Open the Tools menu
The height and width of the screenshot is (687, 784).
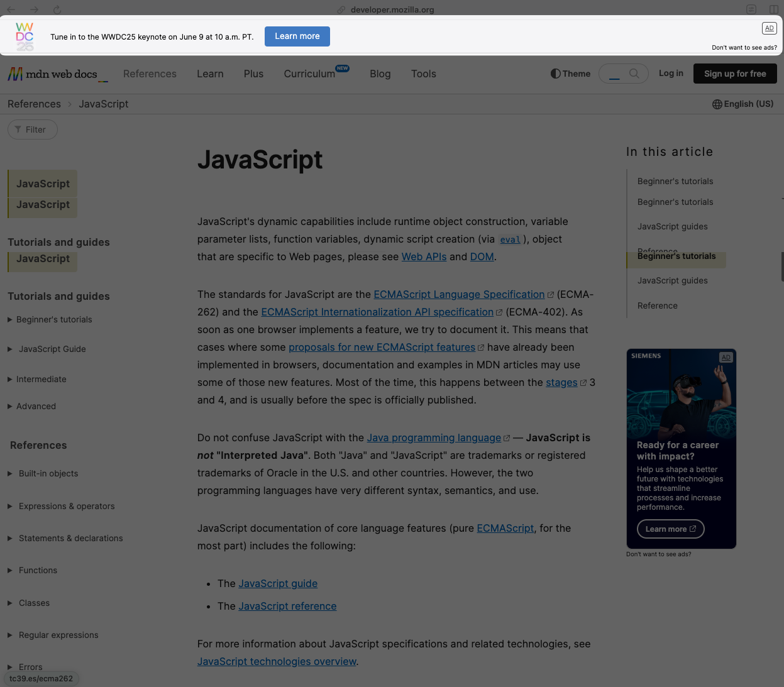click(424, 74)
